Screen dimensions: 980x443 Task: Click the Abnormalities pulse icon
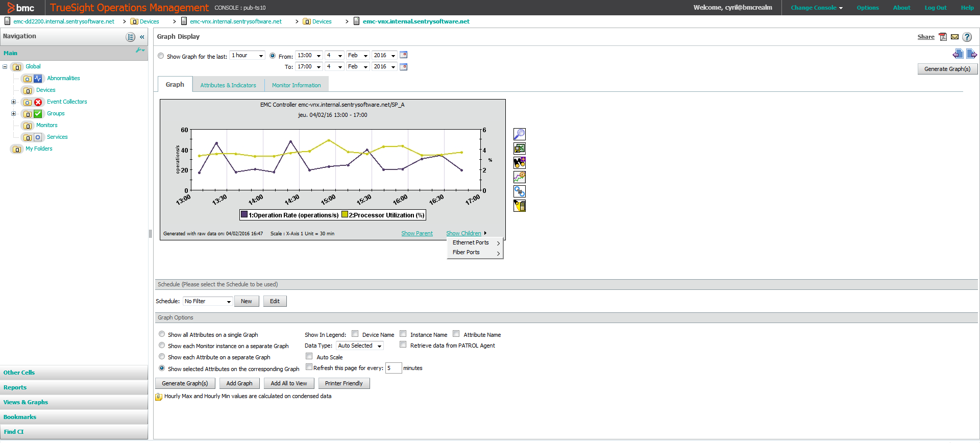38,79
